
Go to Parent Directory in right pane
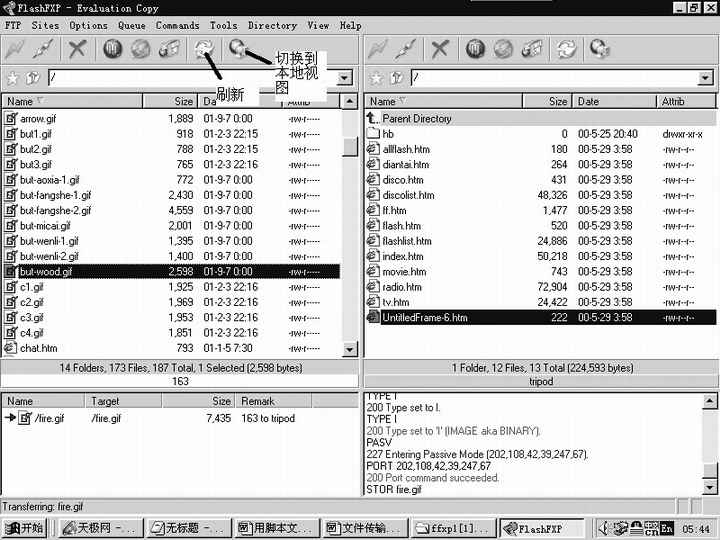coord(416,118)
